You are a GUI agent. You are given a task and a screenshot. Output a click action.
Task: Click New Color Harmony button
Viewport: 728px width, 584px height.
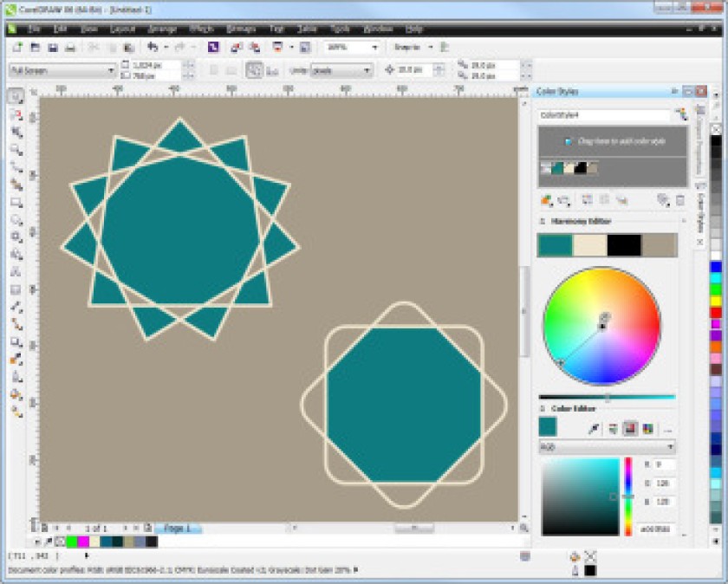563,200
